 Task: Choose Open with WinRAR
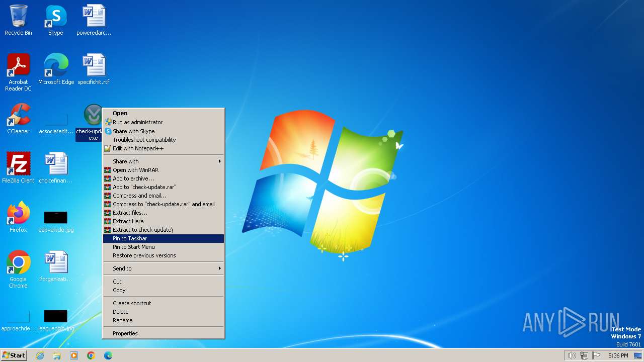164,170
